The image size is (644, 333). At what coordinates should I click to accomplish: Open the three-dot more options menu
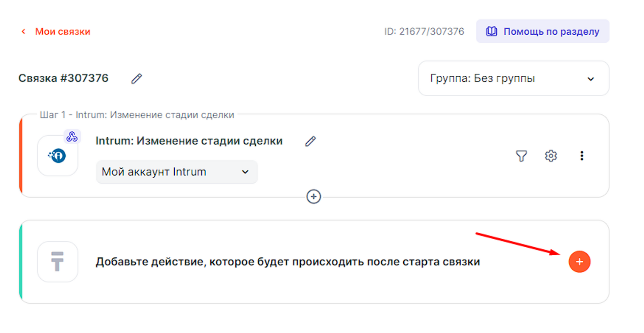[582, 156]
